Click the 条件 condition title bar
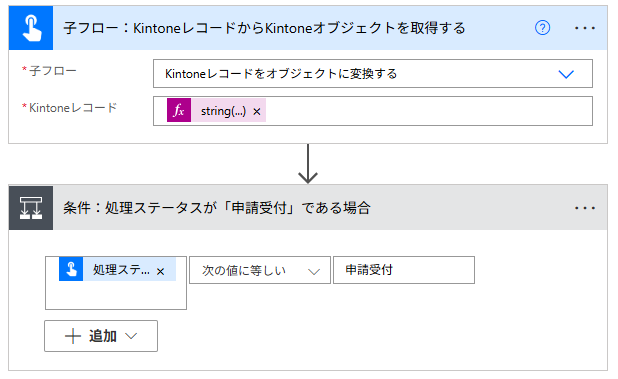This screenshot has height=379, width=618. (x=308, y=208)
